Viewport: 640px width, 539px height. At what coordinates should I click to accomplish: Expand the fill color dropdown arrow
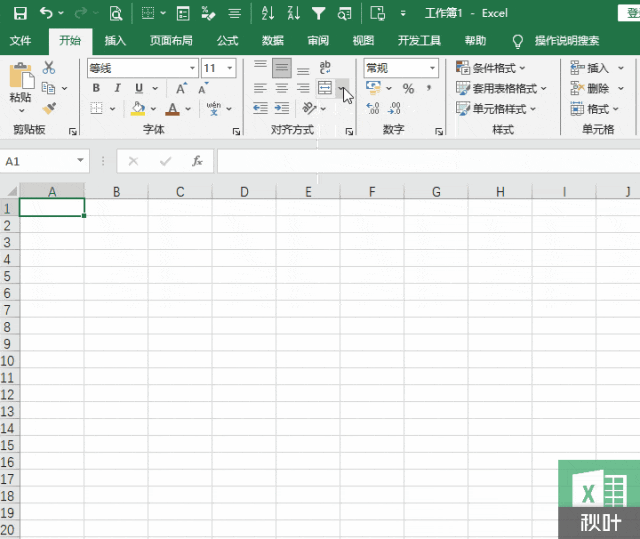point(153,109)
